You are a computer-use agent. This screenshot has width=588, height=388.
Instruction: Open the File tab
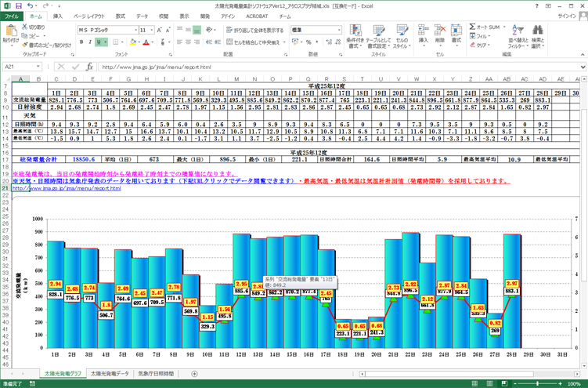(12, 16)
